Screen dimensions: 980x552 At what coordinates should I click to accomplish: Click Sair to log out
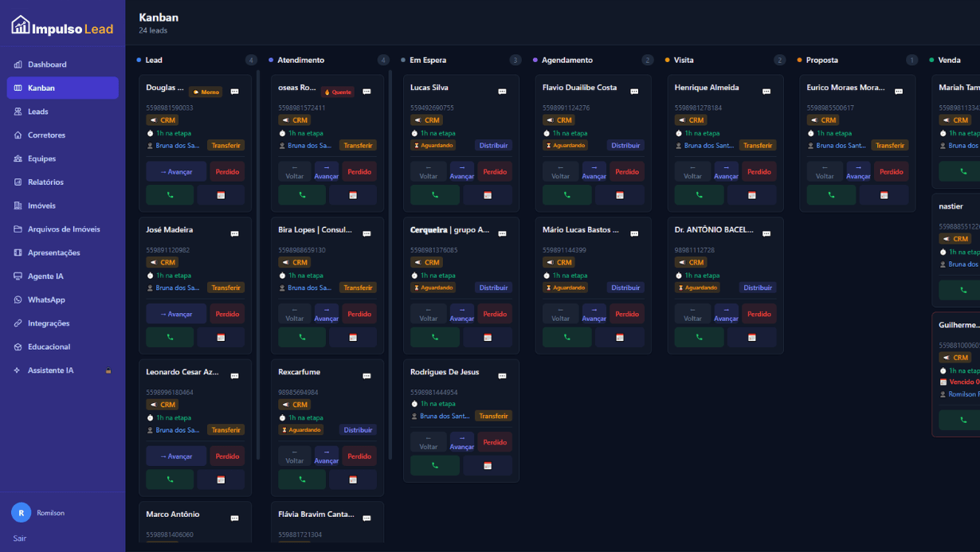(20, 538)
